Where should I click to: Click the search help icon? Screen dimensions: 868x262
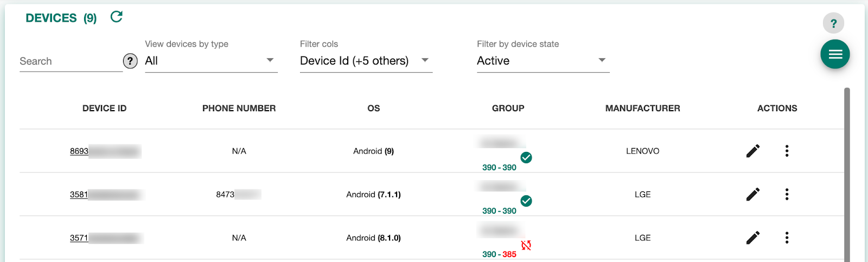tap(130, 61)
